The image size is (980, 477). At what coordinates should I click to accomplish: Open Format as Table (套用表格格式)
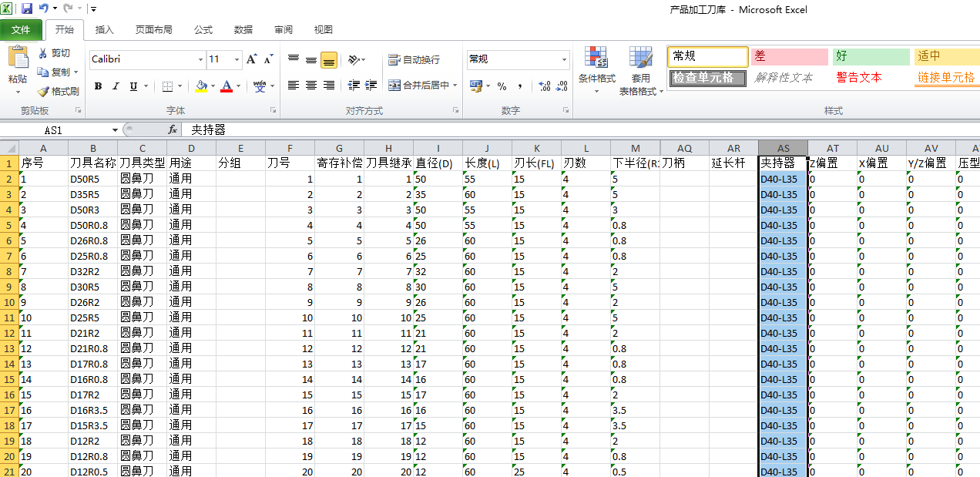tap(641, 69)
